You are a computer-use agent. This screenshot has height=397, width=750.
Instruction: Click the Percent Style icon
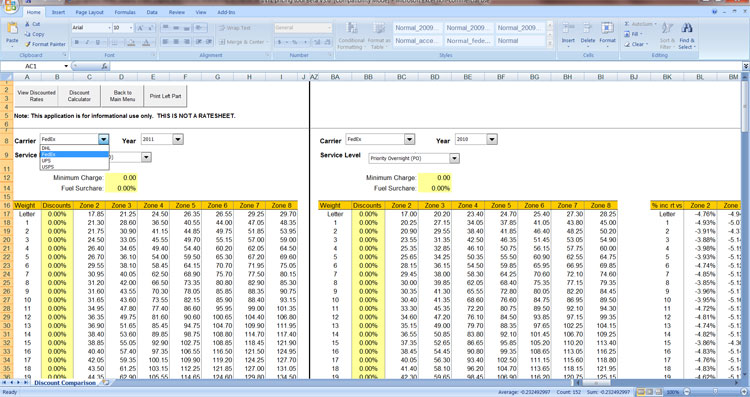(295, 42)
